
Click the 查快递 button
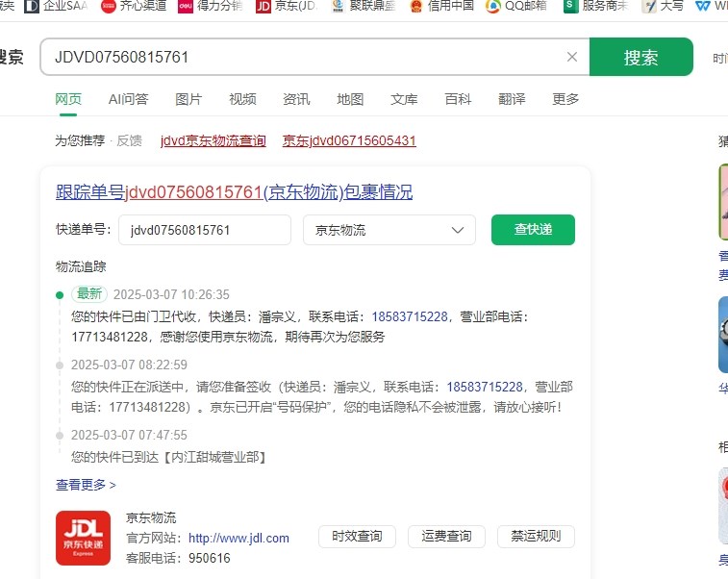pos(533,229)
